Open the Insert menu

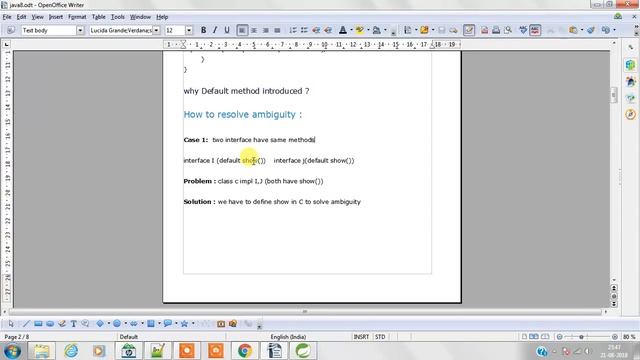[56, 17]
